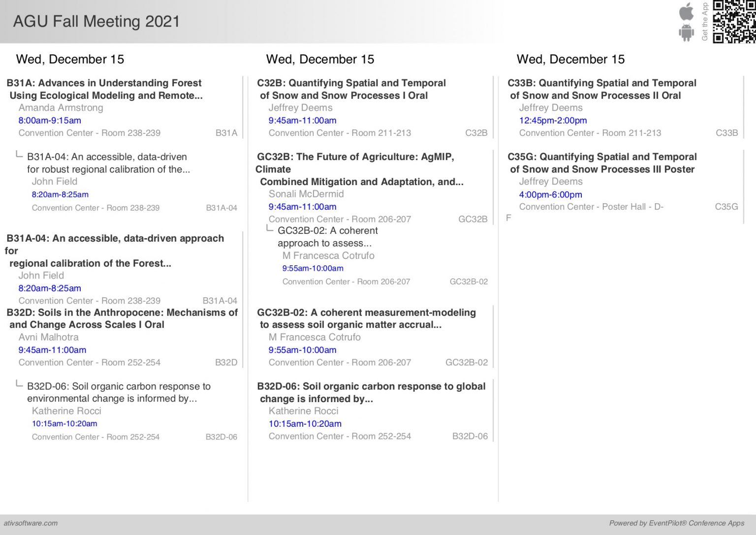Click the nested-item bracket before "B31A-04: An accessible, data-driven"
756x535 pixels.
pos(19,155)
